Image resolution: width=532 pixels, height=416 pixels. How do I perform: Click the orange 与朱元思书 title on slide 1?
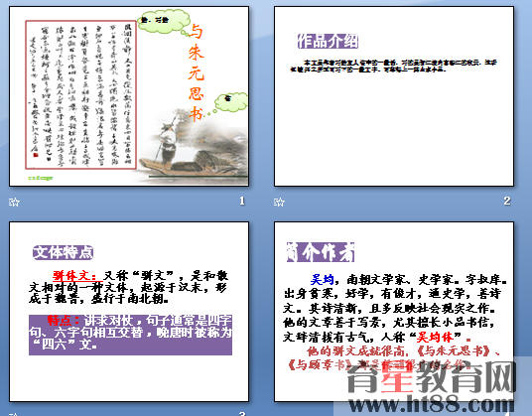(x=197, y=71)
